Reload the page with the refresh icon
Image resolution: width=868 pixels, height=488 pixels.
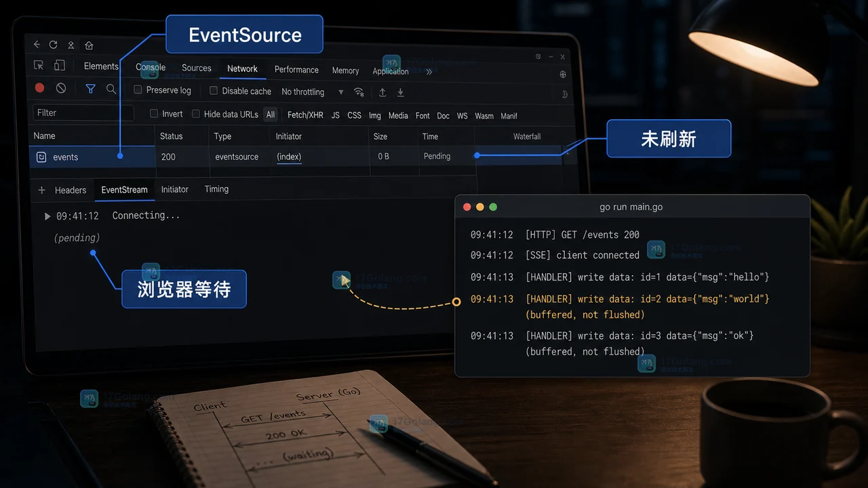(x=54, y=45)
